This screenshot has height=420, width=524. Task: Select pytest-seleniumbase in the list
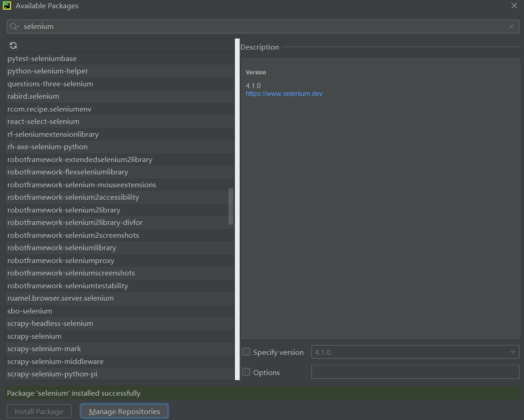pyautogui.click(x=120, y=58)
